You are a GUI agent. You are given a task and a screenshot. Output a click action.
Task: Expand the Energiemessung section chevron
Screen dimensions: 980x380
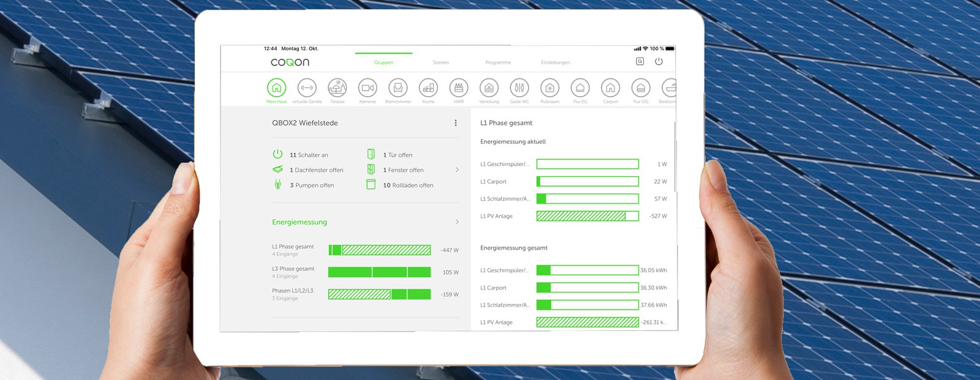[x=457, y=222]
